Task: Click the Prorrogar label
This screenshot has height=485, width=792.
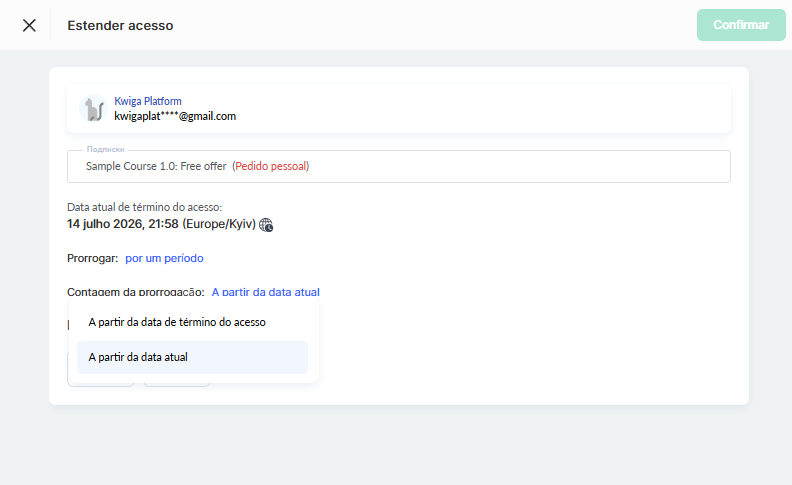Action: [92, 258]
